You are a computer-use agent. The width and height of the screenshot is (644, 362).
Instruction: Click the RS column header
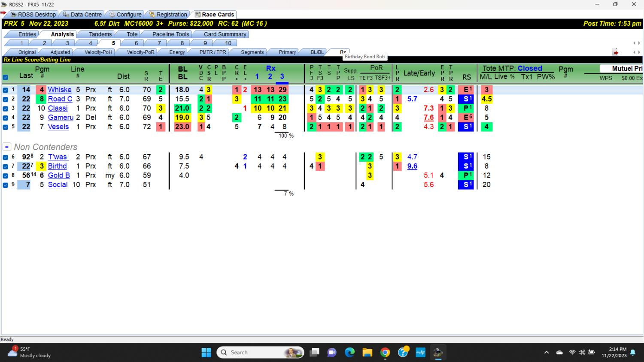coord(467,77)
